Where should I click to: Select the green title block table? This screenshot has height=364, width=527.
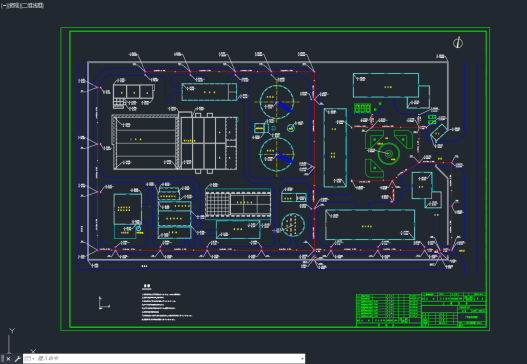pyautogui.click(x=421, y=310)
